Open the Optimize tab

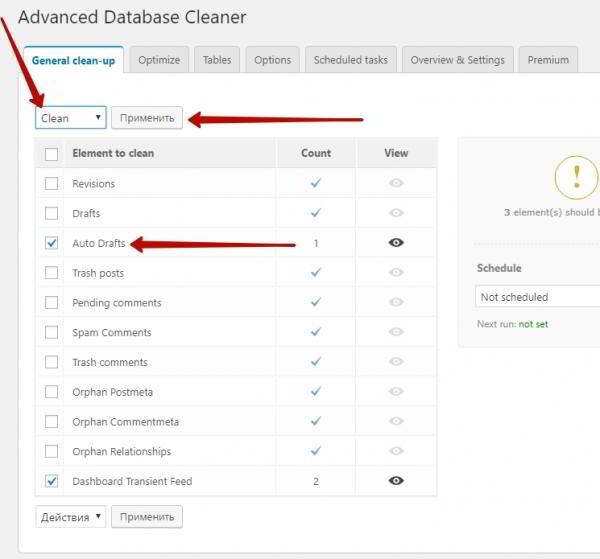159,60
